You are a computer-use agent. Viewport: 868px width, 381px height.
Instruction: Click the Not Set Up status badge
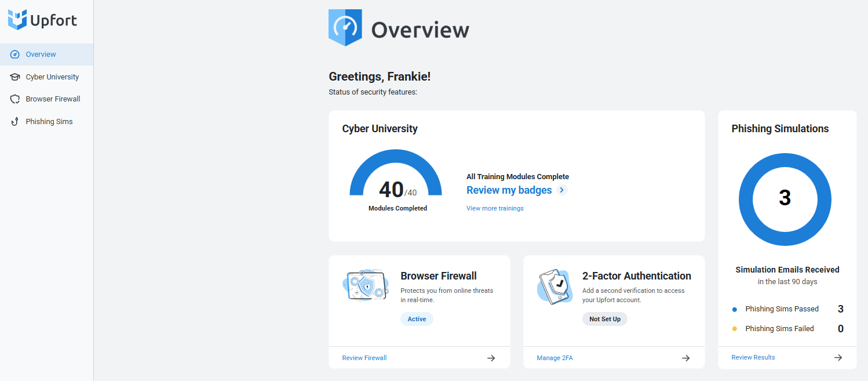pos(605,319)
